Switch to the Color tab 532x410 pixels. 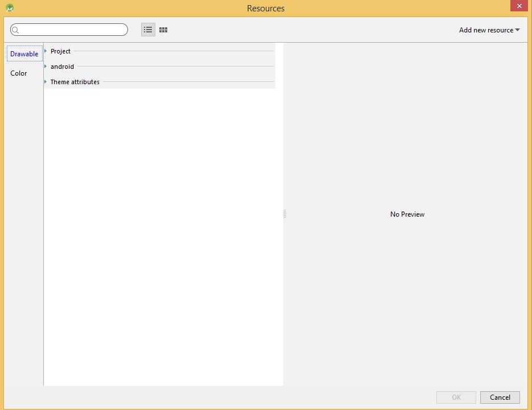19,73
